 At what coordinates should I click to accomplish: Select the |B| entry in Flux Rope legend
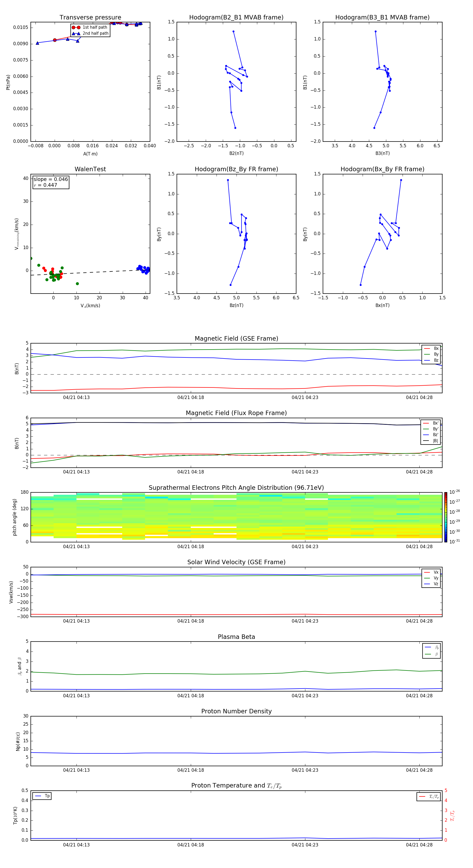coord(431,441)
